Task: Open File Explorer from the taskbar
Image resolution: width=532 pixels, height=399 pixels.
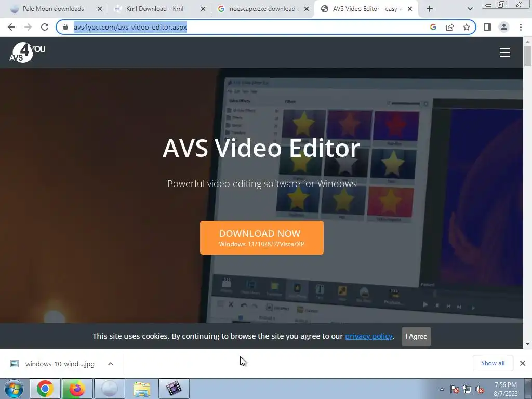Action: coord(141,389)
